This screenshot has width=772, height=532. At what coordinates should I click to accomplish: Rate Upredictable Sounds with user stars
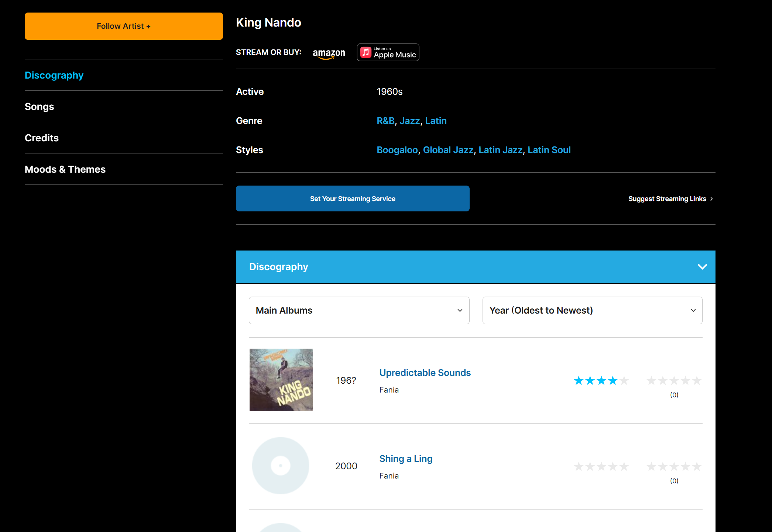pos(674,380)
